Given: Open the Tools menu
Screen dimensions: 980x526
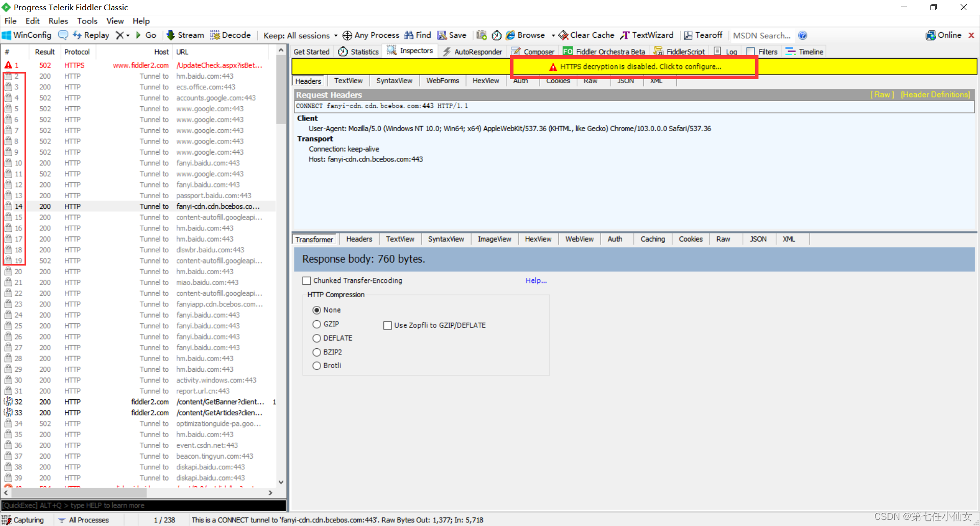Looking at the screenshot, I should click(87, 21).
